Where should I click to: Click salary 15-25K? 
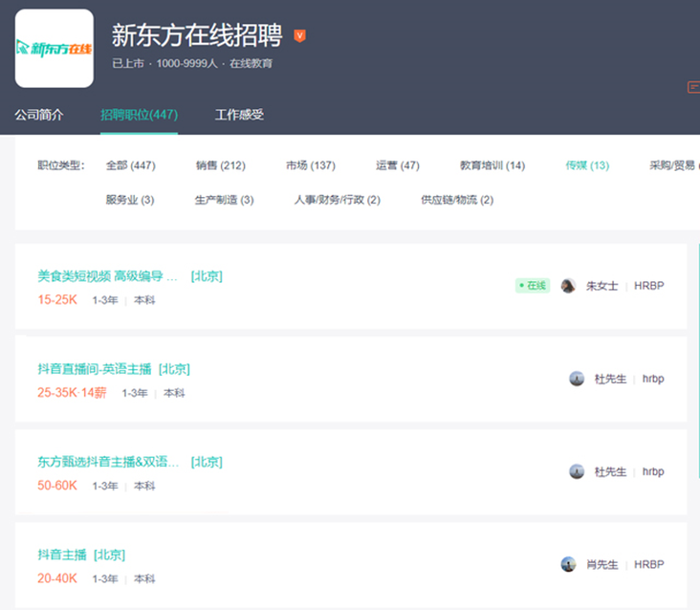[x=57, y=300]
